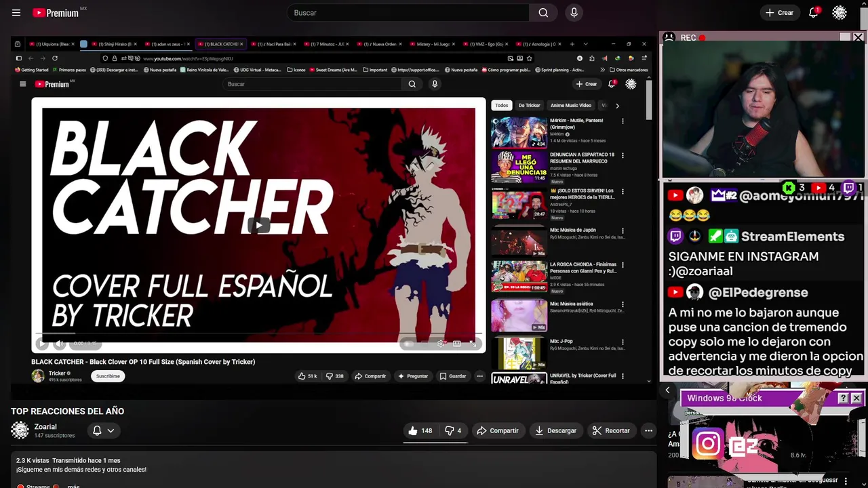Screen dimensions: 868x488
Task: Expand the bookmarks overflow chevron
Action: tap(602, 70)
